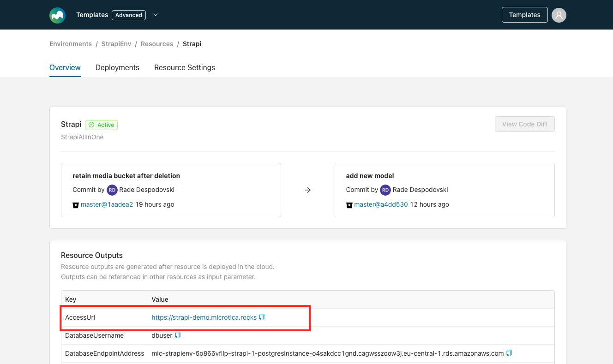This screenshot has height=364, width=613.
Task: Click the Resource Outputs heading
Action: pos(92,255)
